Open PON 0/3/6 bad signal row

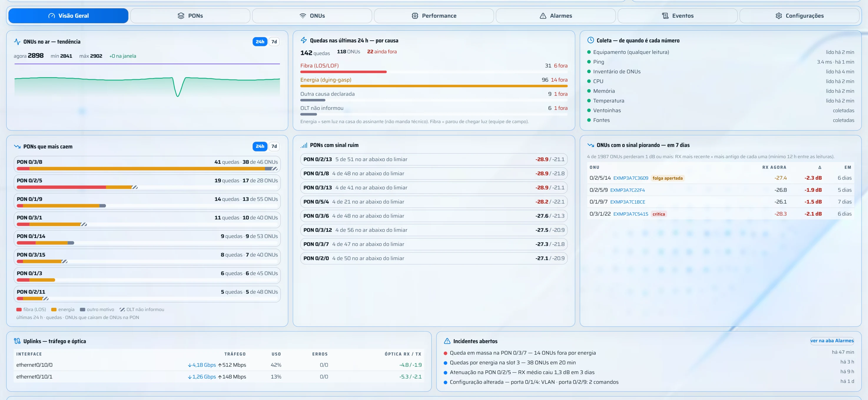(434, 216)
